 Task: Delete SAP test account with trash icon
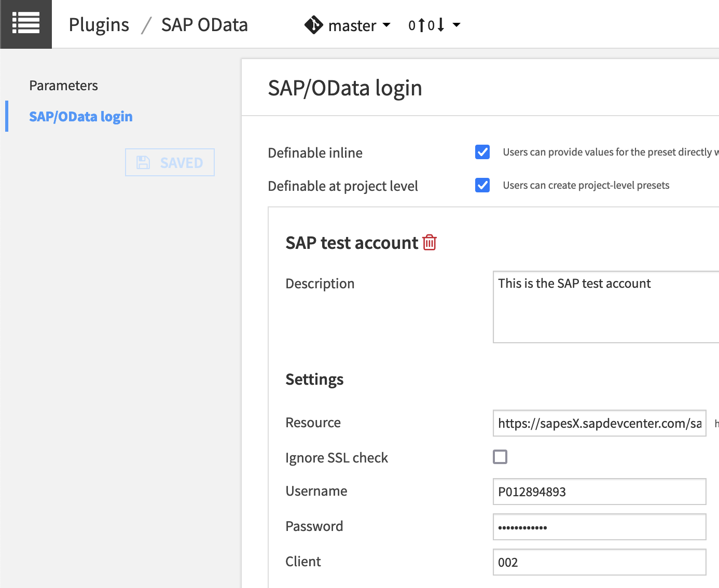[x=430, y=242]
